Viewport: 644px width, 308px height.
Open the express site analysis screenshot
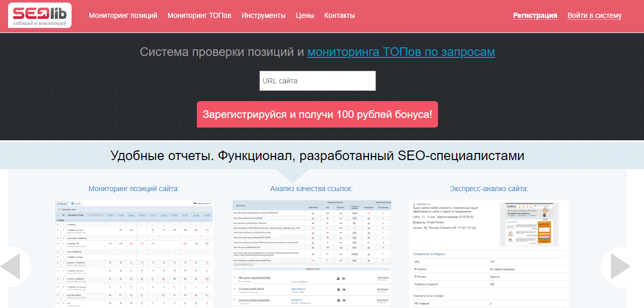pyautogui.click(x=489, y=254)
